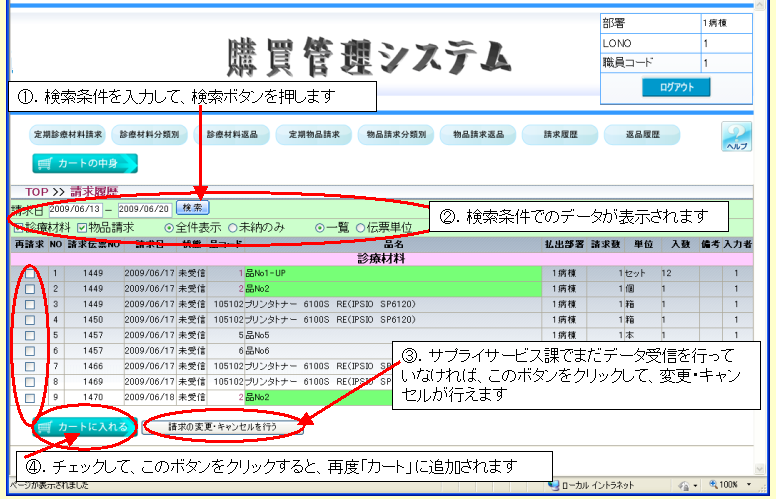
Task: Check the re-request box for row NO 9
Action: [x=30, y=398]
